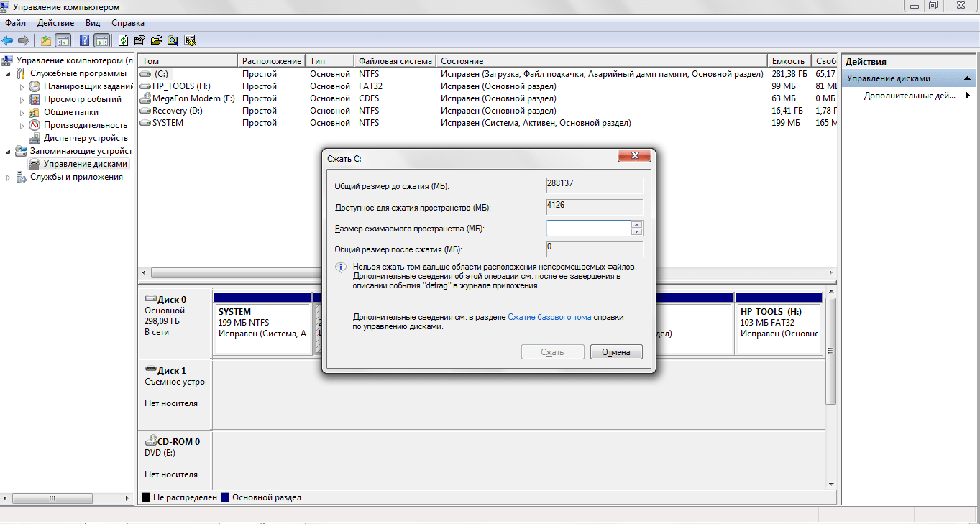
Task: Click the Up one level folder icon
Action: [46, 40]
